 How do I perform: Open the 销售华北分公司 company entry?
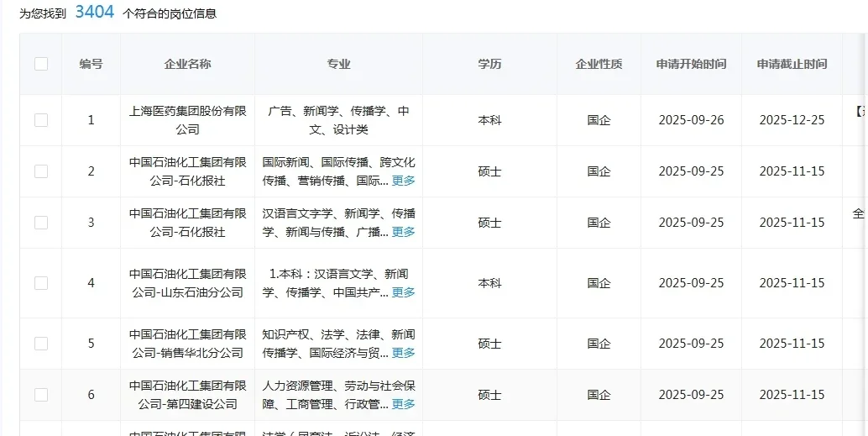point(188,344)
